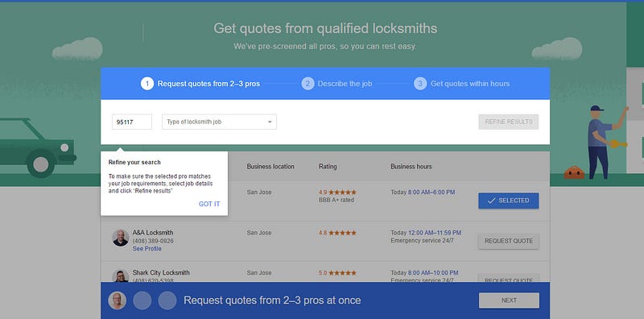This screenshot has width=644, height=319.
Task: Dismiss tooltip with GOT IT
Action: [209, 204]
